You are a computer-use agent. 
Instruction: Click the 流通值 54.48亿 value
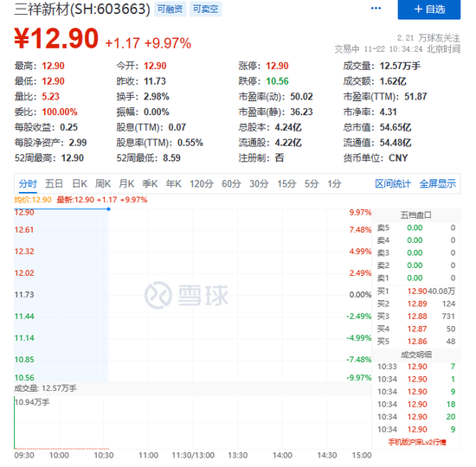[396, 143]
